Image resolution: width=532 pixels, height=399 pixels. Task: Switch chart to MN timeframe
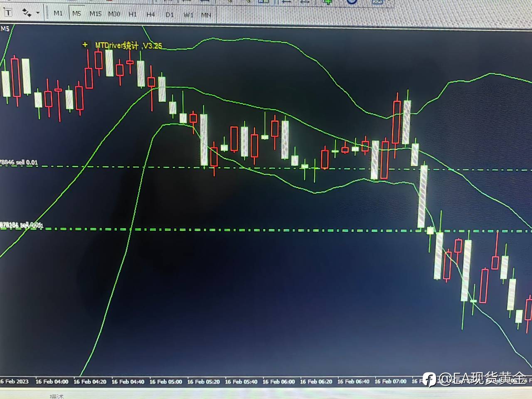[206, 15]
